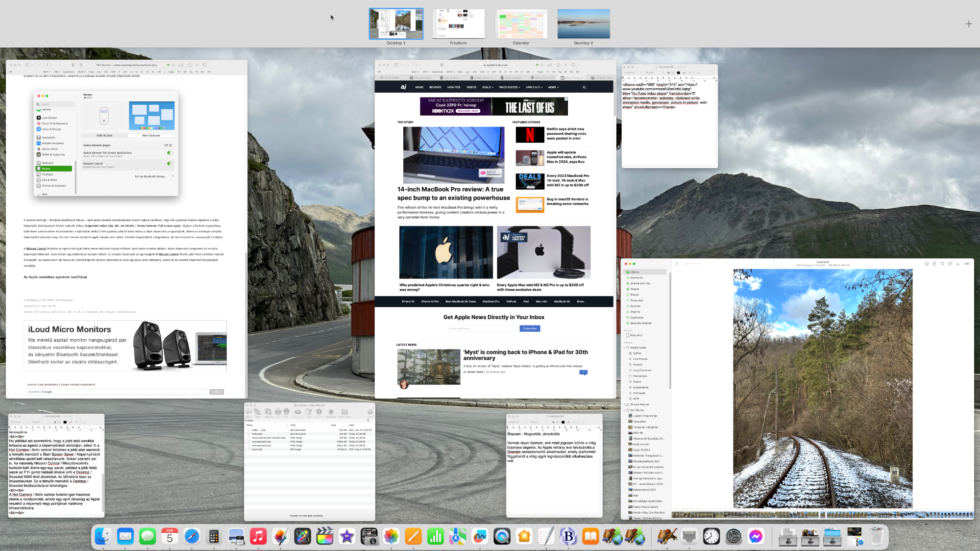Screen dimensions: 980x551
Task: Click Subscribe button on AppleInsider newsletter
Action: (x=530, y=328)
